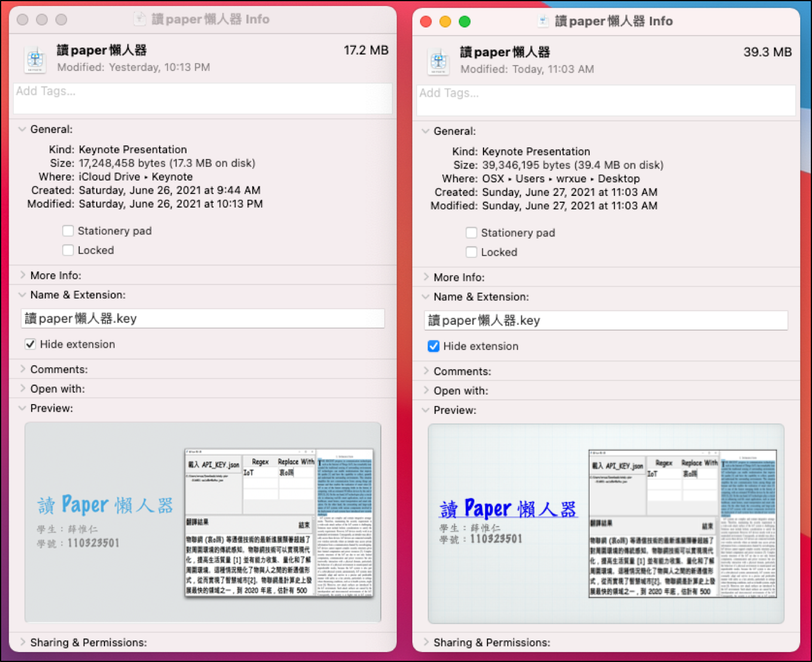This screenshot has width=812, height=662.
Task: Click the slide preview thumbnail in right Info window
Action: click(606, 524)
